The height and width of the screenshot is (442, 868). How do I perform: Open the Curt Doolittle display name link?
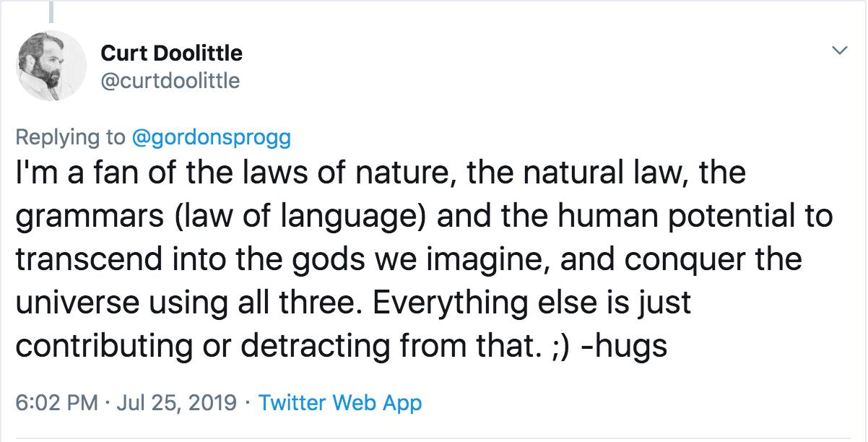coord(171,53)
